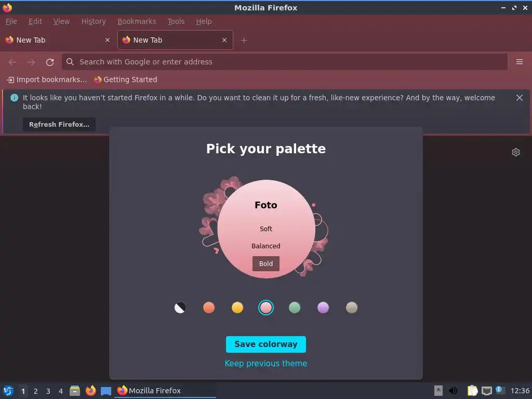Open a new tab with the plus icon
This screenshot has width=532, height=399.
coord(244,41)
